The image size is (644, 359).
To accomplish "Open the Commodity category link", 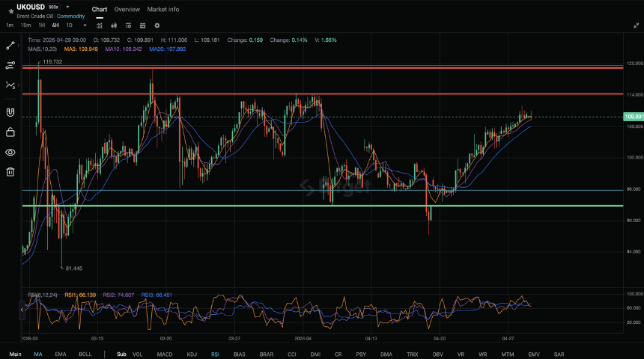I will pos(70,16).
